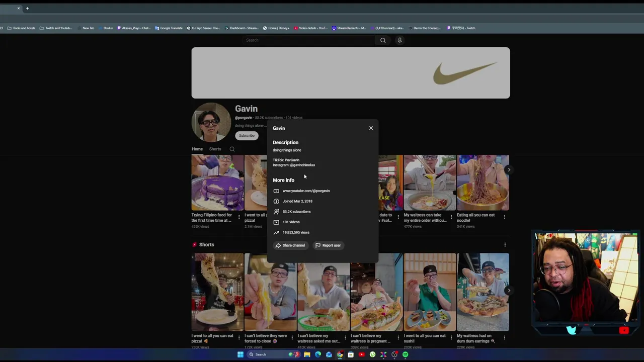Click Report user button
Image resolution: width=644 pixels, height=362 pixels.
(328, 245)
